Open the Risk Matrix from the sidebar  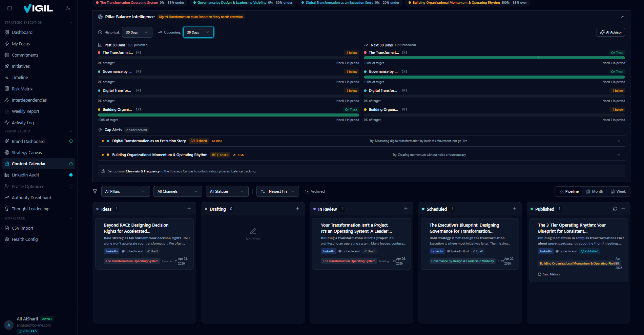click(23, 88)
